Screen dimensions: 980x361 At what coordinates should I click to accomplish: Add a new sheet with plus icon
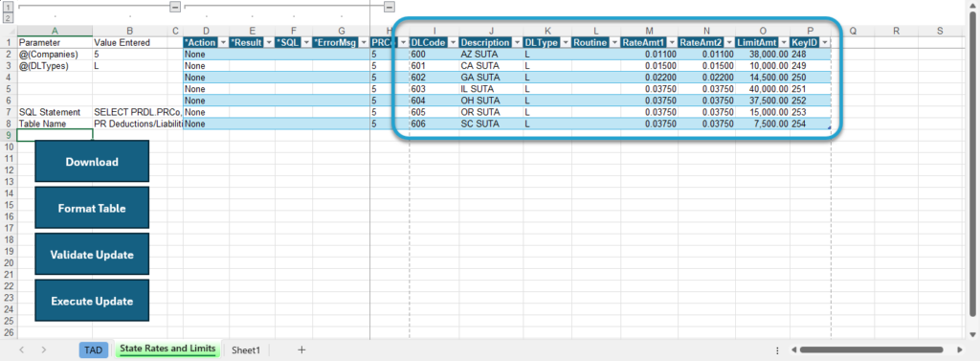[301, 350]
